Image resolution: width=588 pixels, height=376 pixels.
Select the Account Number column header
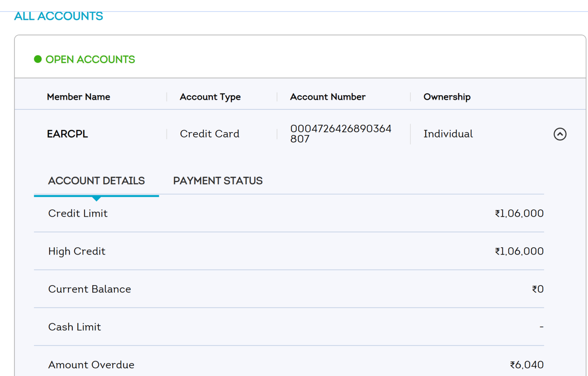(328, 97)
